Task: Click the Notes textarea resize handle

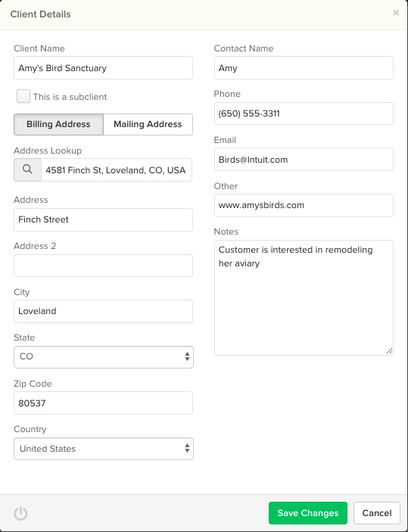Action: pyautogui.click(x=389, y=351)
